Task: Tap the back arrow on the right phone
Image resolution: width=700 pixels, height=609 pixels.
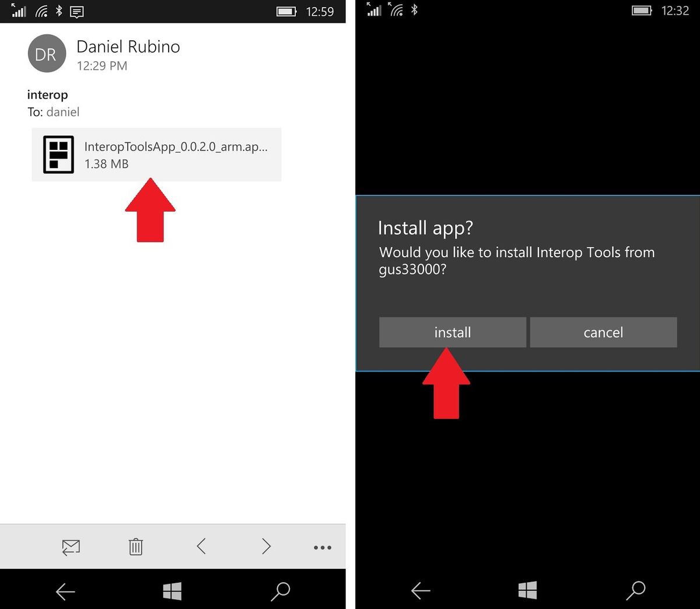Action: pos(421,591)
